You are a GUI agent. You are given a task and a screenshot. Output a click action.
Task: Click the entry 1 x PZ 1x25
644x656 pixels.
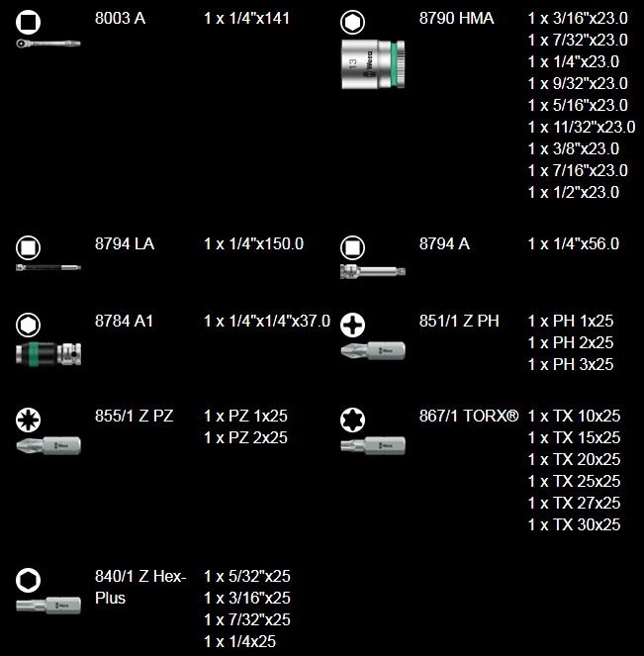point(245,416)
